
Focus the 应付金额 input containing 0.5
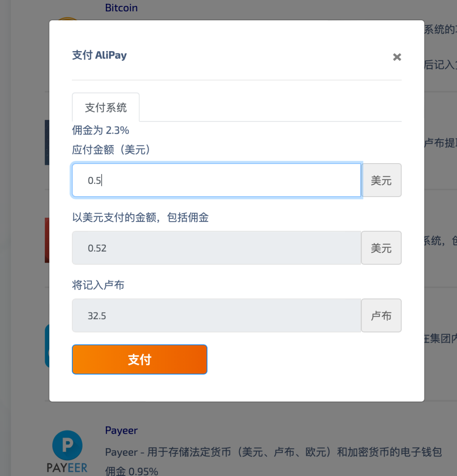pyautogui.click(x=216, y=181)
